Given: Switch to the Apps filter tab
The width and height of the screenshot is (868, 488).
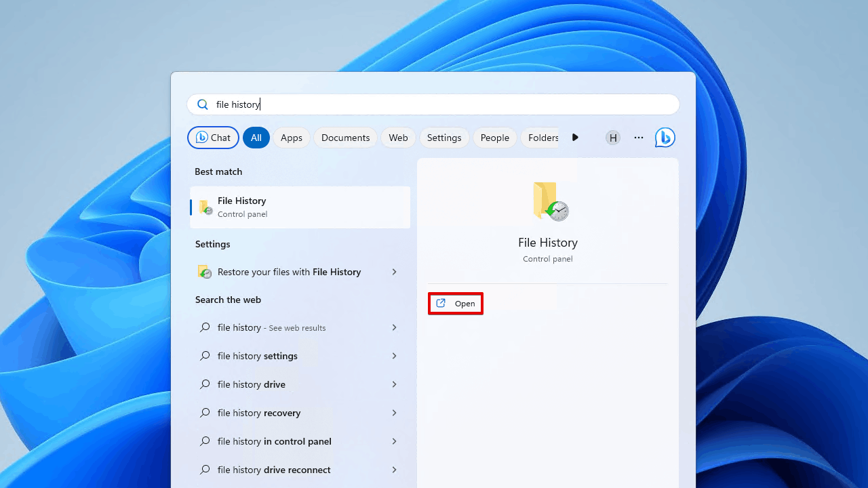Looking at the screenshot, I should tap(292, 138).
